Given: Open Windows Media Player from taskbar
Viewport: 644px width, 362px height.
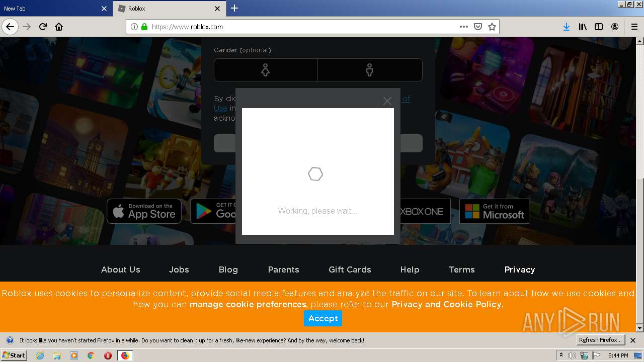Looking at the screenshot, I should [x=74, y=355].
